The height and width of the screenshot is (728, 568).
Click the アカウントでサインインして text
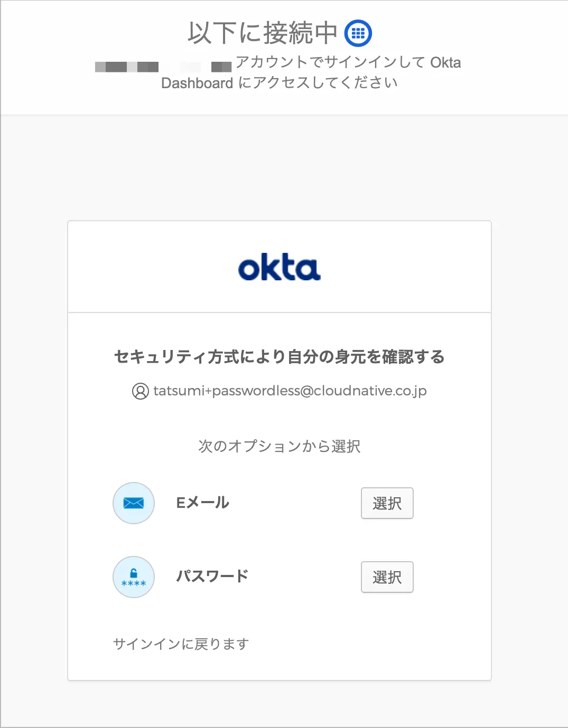[330, 62]
